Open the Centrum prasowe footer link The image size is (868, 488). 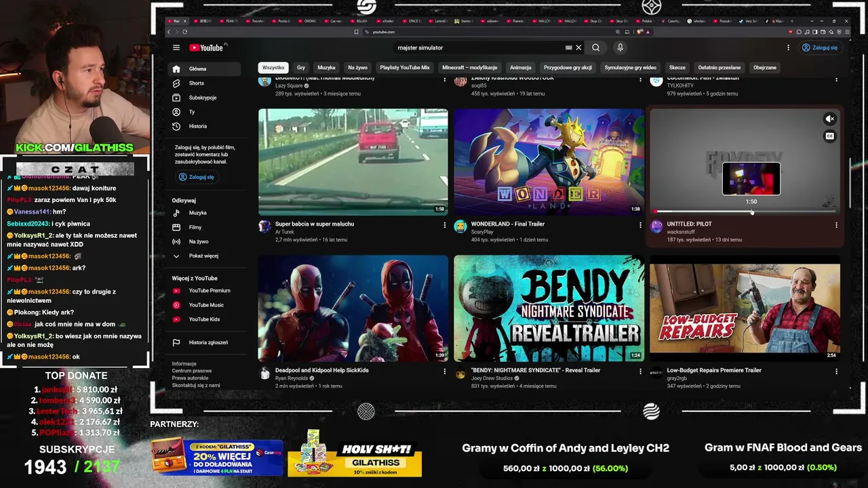192,371
